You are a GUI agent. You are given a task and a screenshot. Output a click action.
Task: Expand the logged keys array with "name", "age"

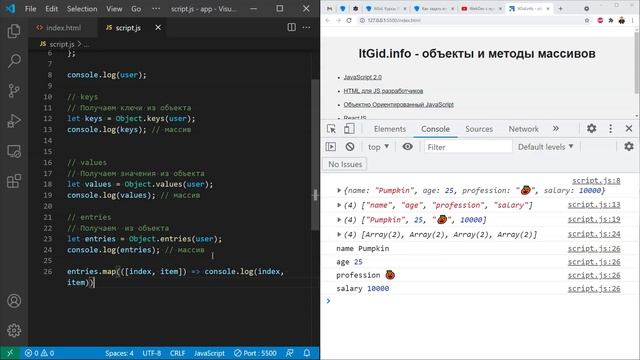339,205
